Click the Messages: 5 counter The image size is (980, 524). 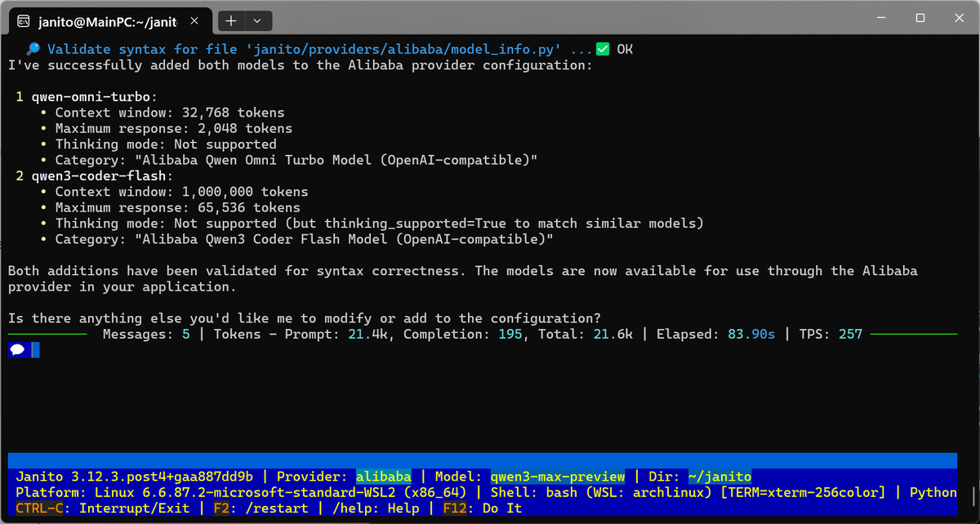tap(147, 334)
